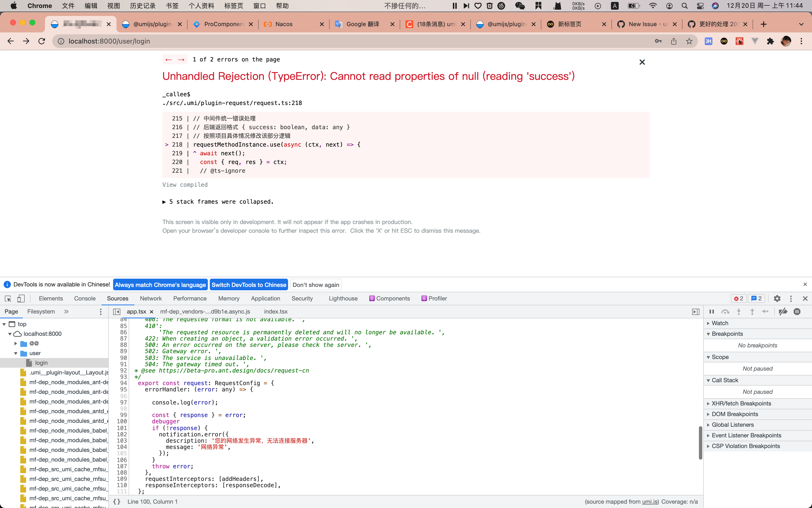
Task: Open the Network panel tab
Action: pos(151,298)
